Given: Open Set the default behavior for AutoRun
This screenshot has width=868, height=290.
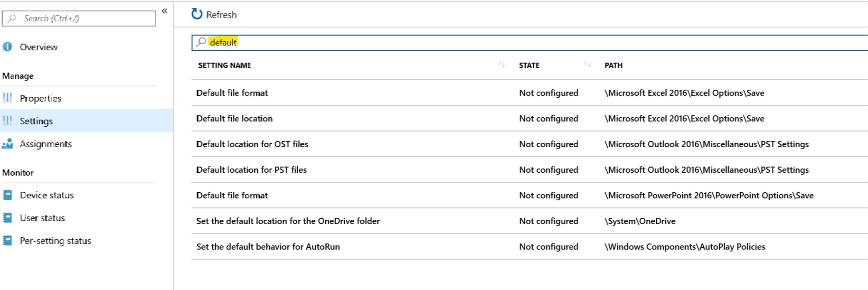Looking at the screenshot, I should [268, 247].
